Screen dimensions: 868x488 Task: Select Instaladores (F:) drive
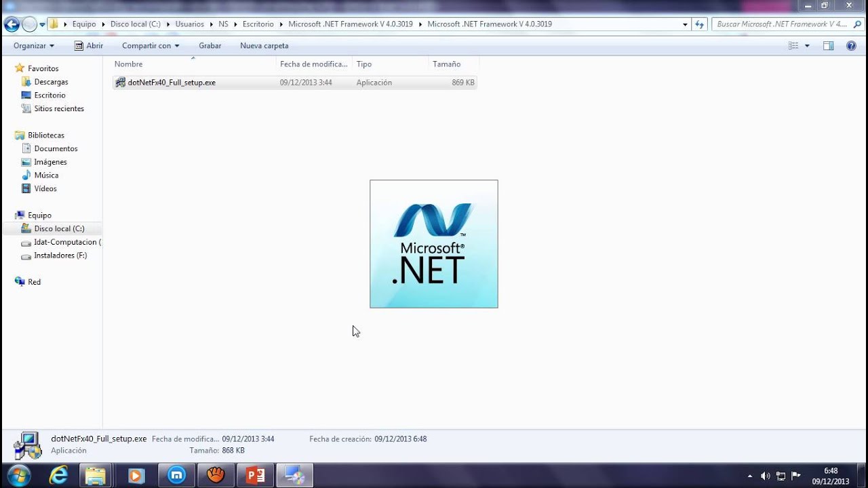tap(60, 256)
